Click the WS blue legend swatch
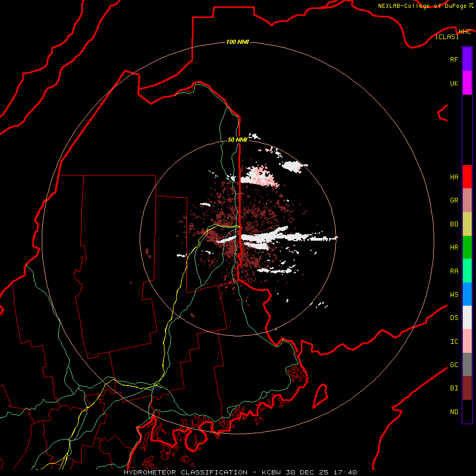476x476 pixels. (x=467, y=294)
